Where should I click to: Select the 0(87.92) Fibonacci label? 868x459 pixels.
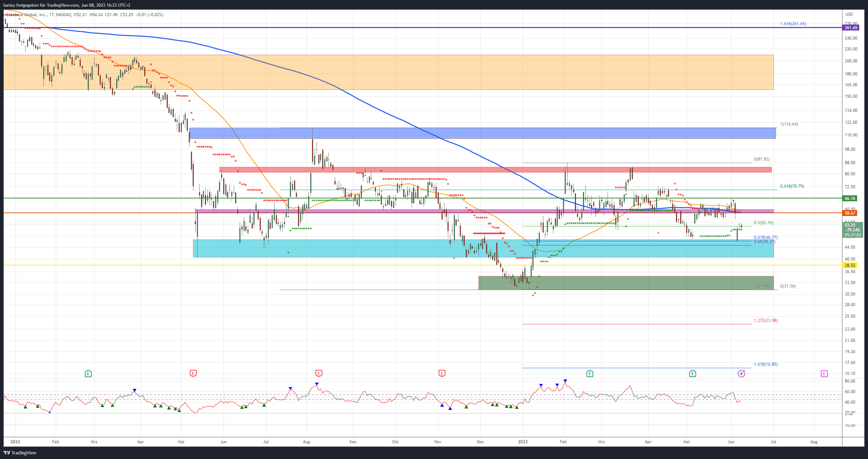[762, 159]
